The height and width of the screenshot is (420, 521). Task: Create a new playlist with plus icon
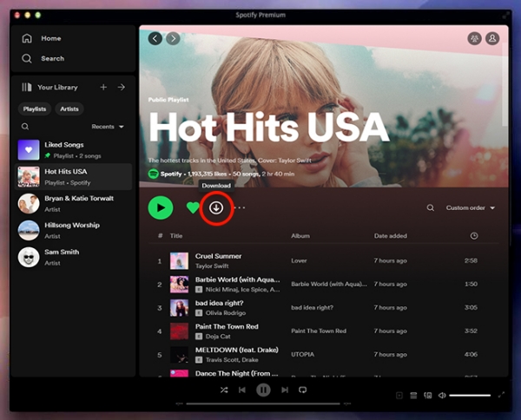pos(103,87)
